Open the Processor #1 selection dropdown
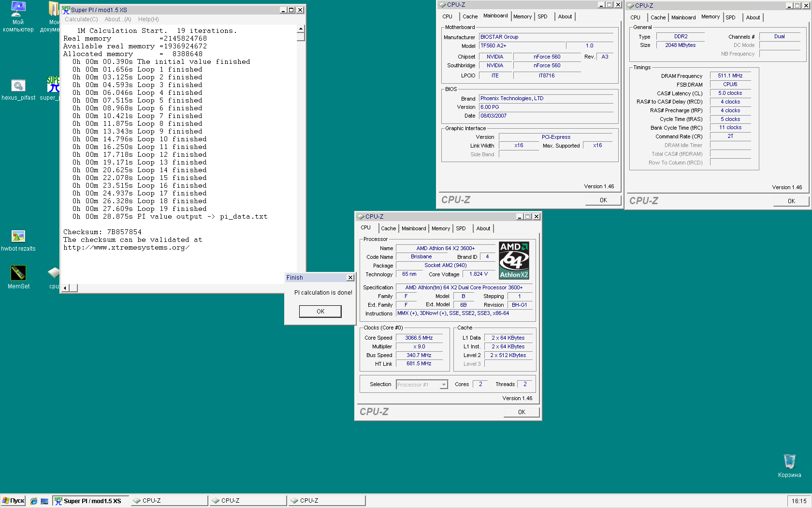The image size is (812, 508). tap(421, 385)
